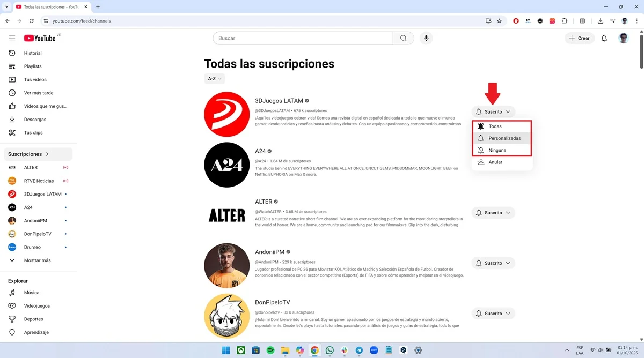Open the account avatar menu on YouTube
Viewport: 644px width, 358px height.
[624, 38]
